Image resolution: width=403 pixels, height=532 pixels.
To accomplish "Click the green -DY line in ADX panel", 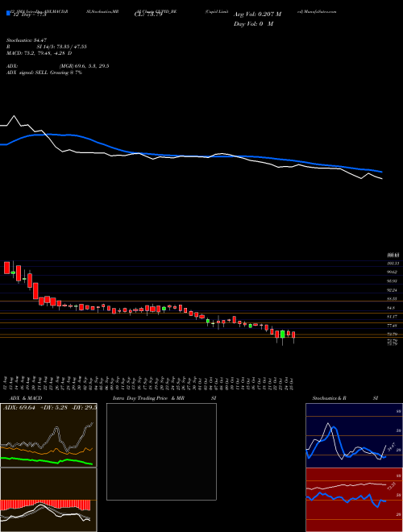I will coord(47,461).
